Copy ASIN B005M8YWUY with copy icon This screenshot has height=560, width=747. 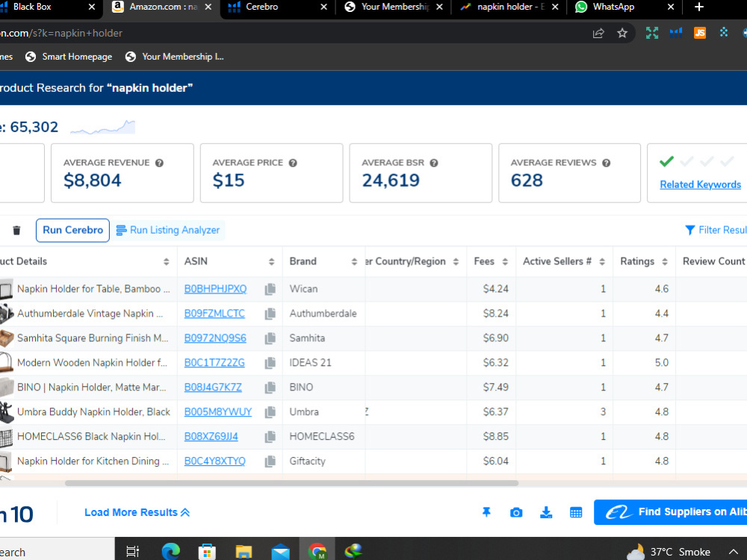tap(270, 412)
